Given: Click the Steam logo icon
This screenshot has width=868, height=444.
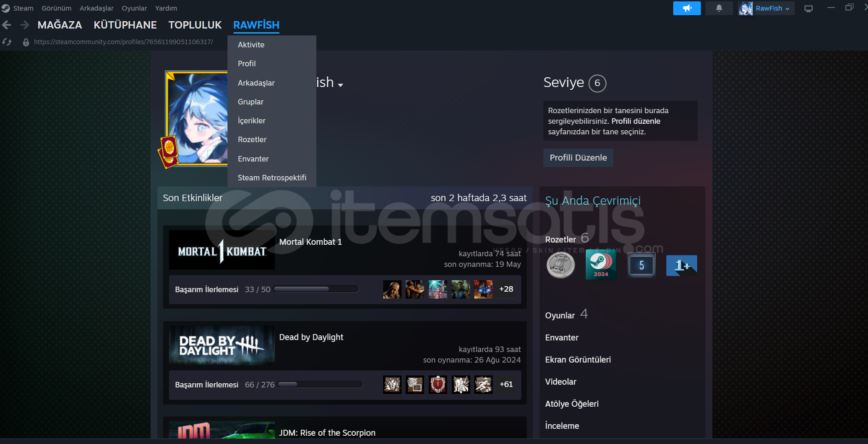Looking at the screenshot, I should 6,8.
